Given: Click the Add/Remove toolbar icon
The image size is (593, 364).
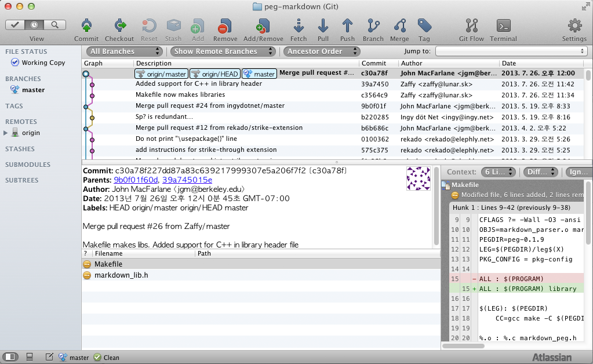Looking at the screenshot, I should [263, 26].
